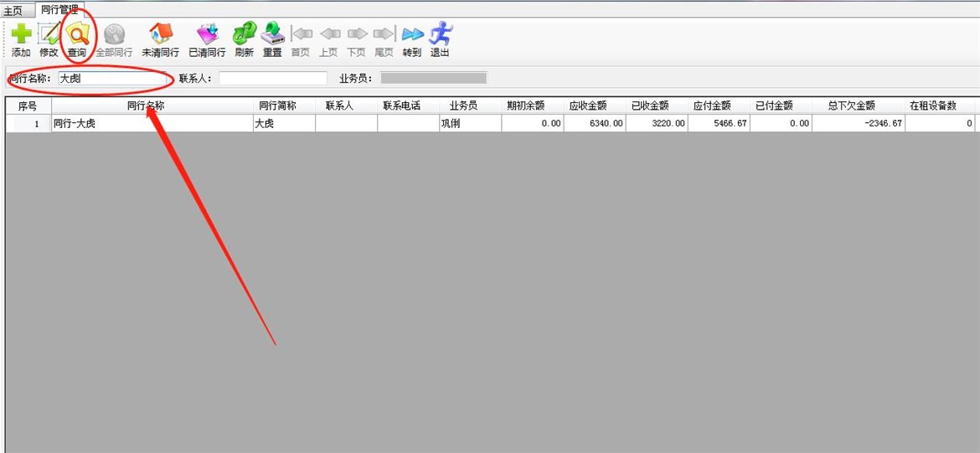This screenshot has height=453, width=980.
Task: Go to 首页 first page icon
Action: [301, 33]
